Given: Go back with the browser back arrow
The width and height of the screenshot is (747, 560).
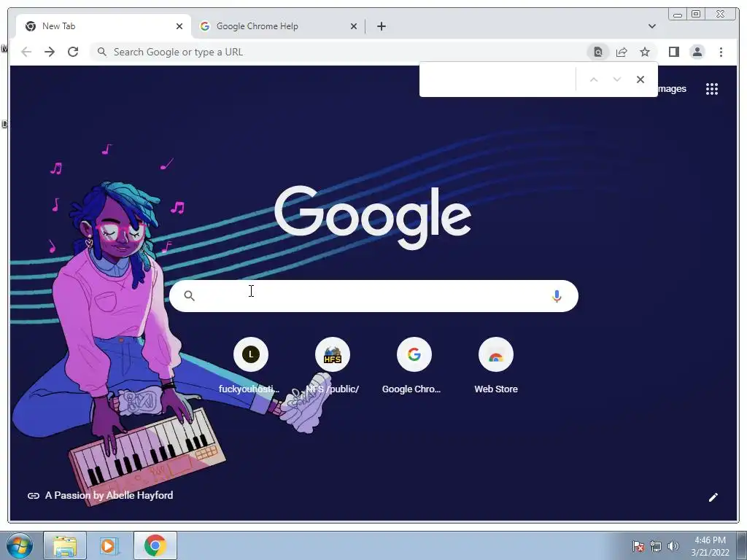Looking at the screenshot, I should point(26,52).
